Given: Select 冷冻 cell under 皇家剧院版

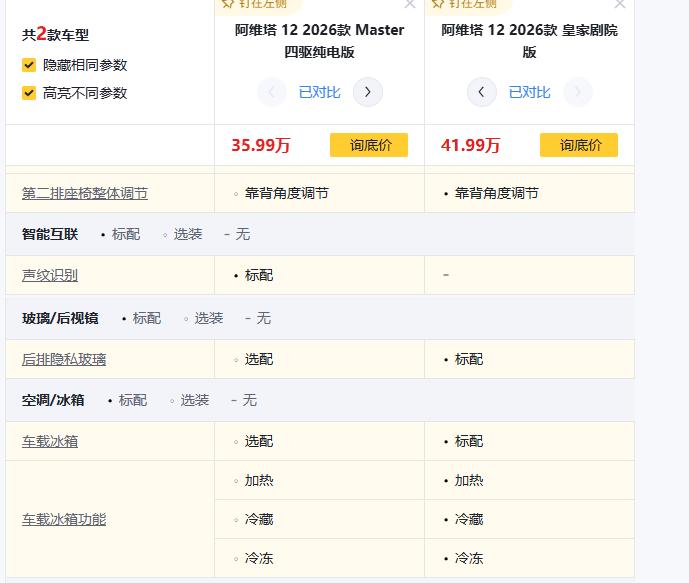Looking at the screenshot, I should (x=529, y=558).
